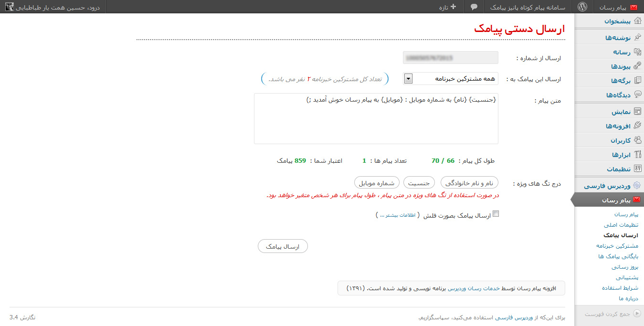Open نوشته‌ها via its pin icon
Image resolution: width=644 pixels, height=326 pixels.
coord(637,38)
